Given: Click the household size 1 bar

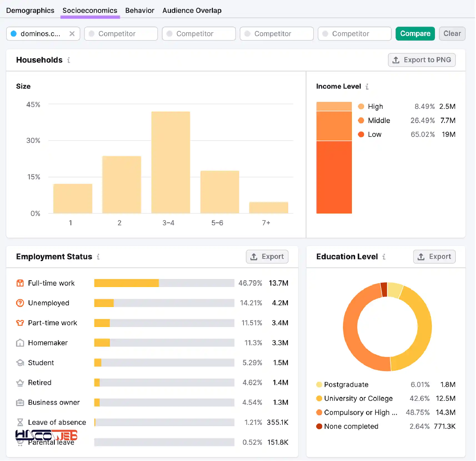Looking at the screenshot, I should click(73, 199).
